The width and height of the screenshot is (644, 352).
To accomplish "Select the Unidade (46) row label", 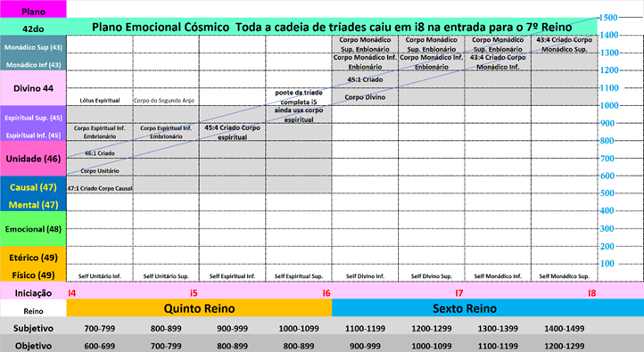I will point(33,159).
